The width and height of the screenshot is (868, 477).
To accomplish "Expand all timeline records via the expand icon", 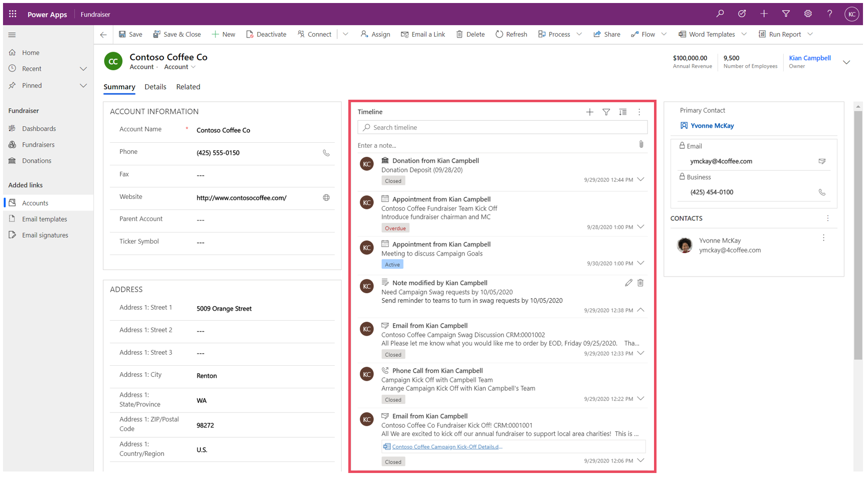I will (622, 112).
